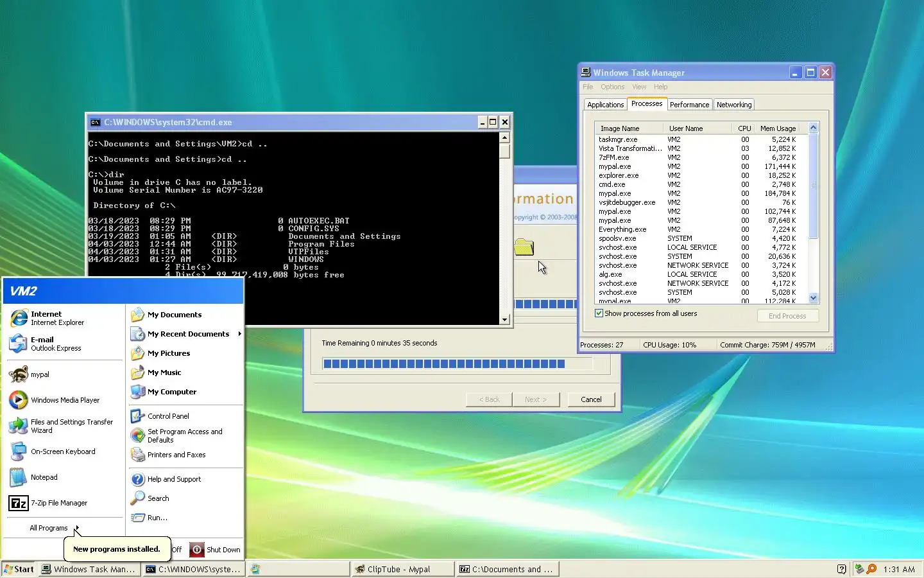Switch to the Networking tab
Viewport: 924px width, 578px height.
[734, 105]
